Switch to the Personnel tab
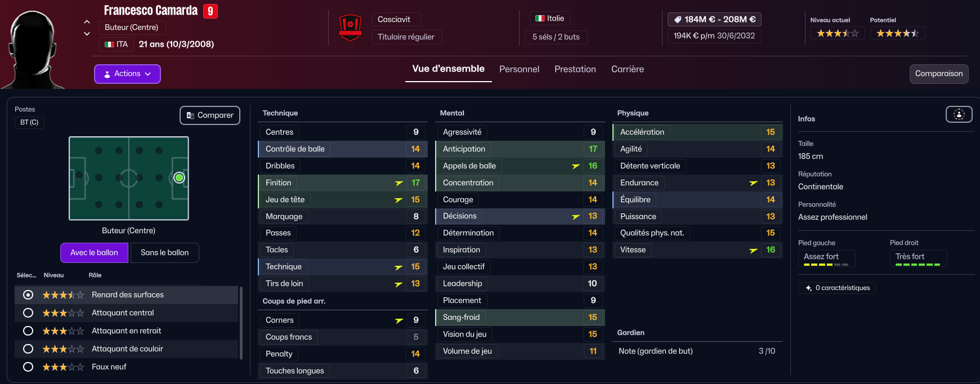The width and height of the screenshot is (980, 384). pos(519,69)
